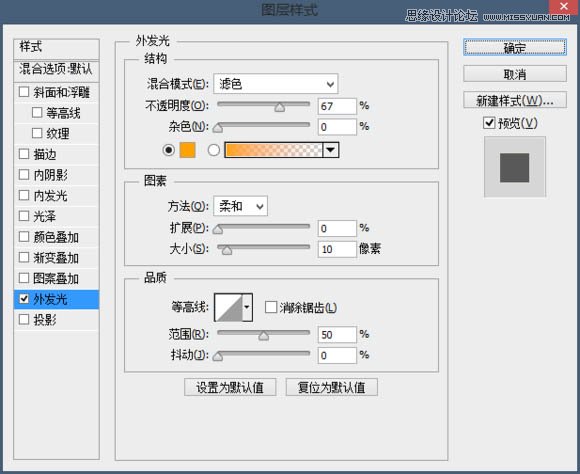This screenshot has width=580, height=474.
Task: Select the 投影 list entry label
Action: coord(45,320)
